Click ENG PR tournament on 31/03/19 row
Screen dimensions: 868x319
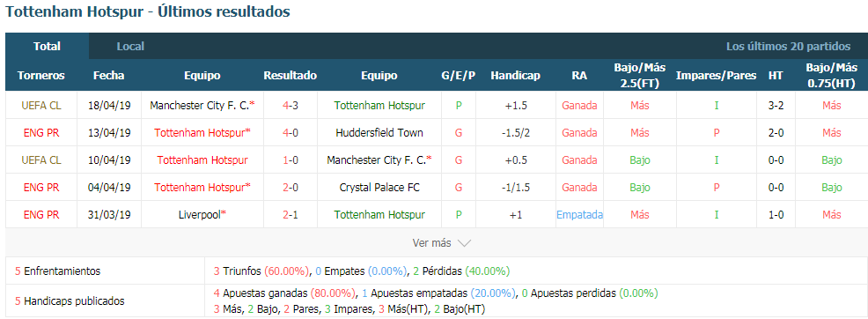tap(41, 214)
